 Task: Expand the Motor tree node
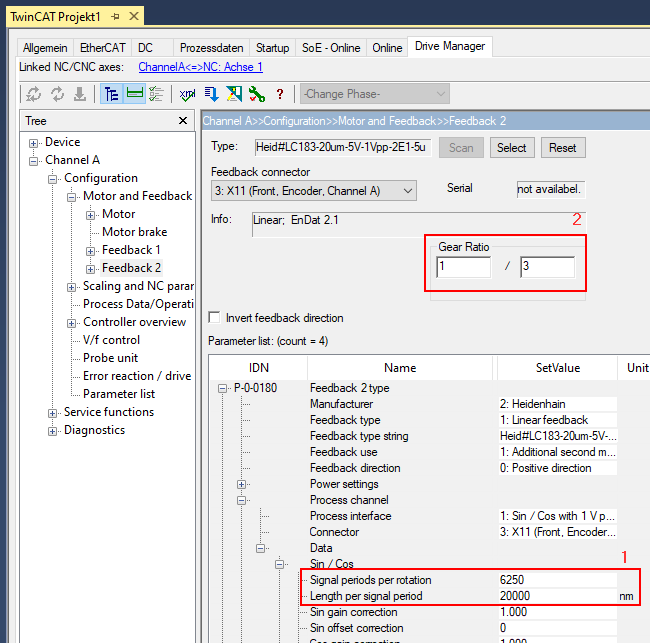[x=90, y=215]
